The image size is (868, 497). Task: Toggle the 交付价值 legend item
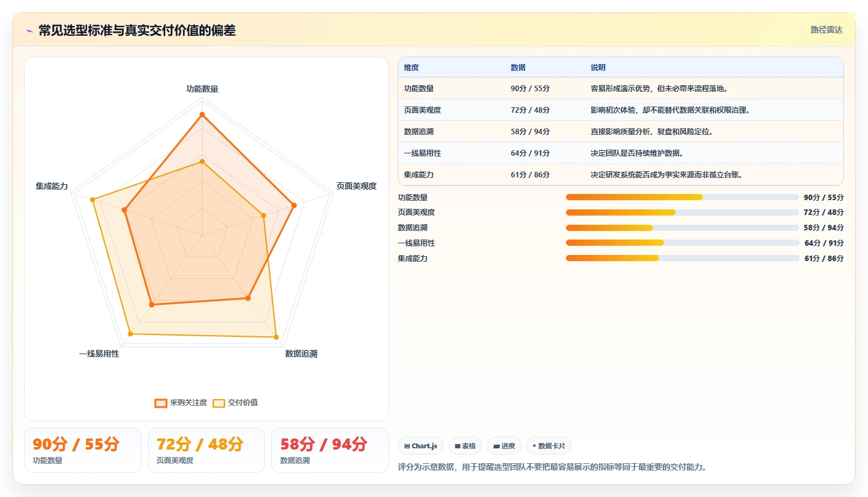pos(235,403)
